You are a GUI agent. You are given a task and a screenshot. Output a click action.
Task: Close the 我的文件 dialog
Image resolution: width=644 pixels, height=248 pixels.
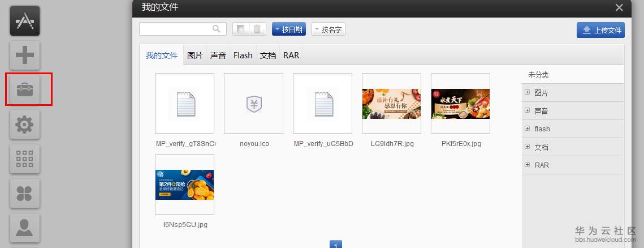[619, 7]
